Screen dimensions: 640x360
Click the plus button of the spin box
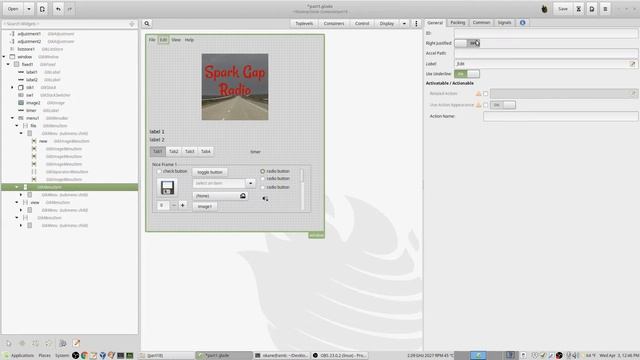[x=182, y=205]
